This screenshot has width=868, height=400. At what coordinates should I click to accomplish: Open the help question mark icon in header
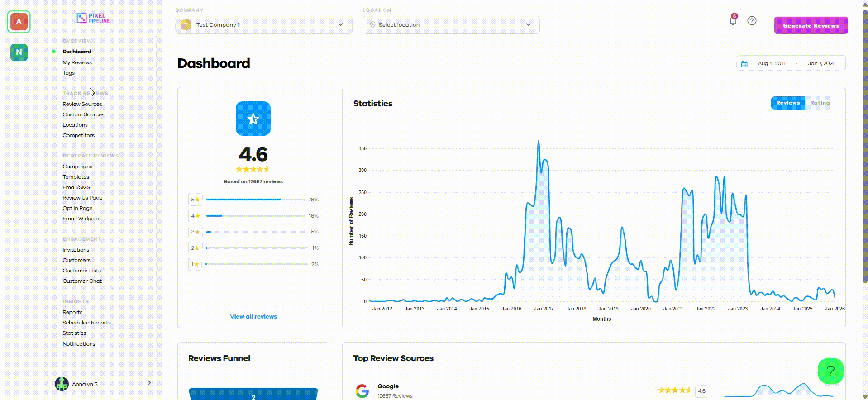(752, 20)
